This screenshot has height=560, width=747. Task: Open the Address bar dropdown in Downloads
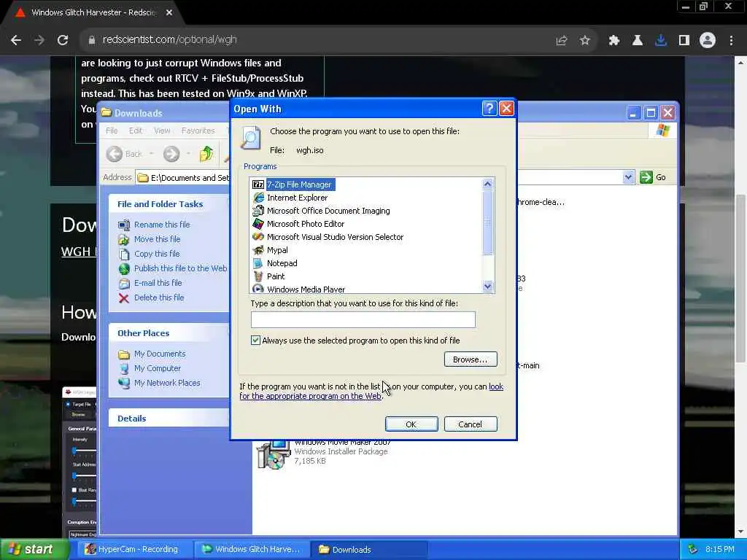(x=628, y=177)
